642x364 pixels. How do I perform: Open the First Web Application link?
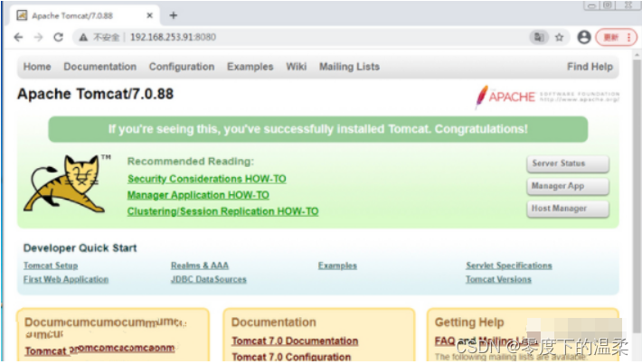(x=66, y=279)
